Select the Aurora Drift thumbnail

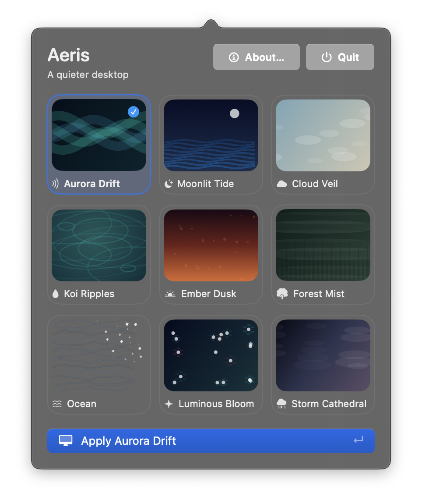(99, 135)
